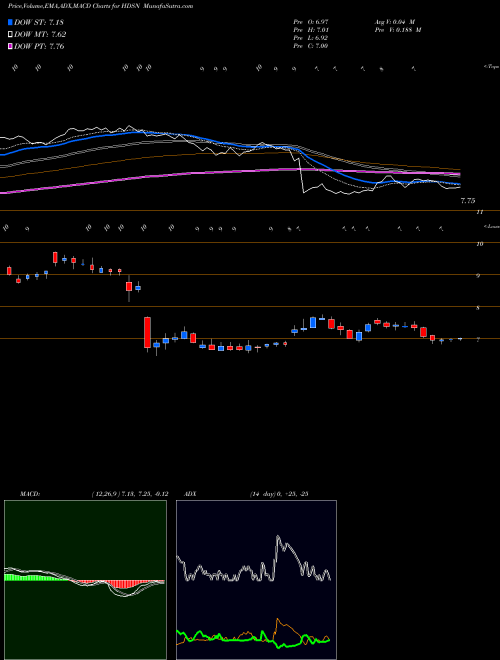Click the 'Pre H: 7.01' value
This screenshot has height=660, width=500.
(x=311, y=30)
